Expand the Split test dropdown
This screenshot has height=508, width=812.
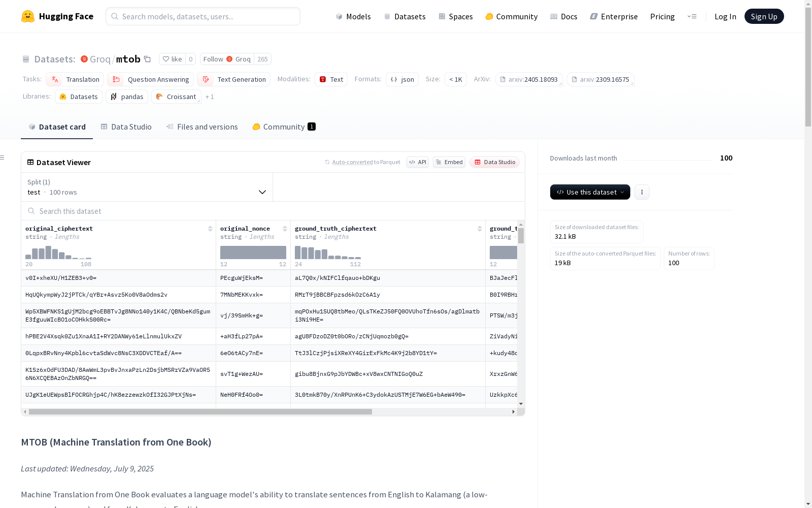pyautogui.click(x=147, y=187)
